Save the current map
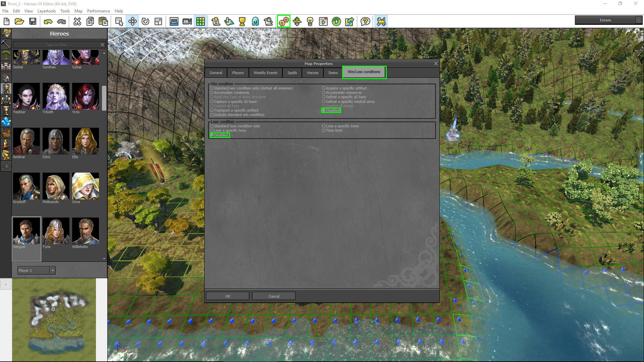This screenshot has width=644, height=362. (x=33, y=21)
